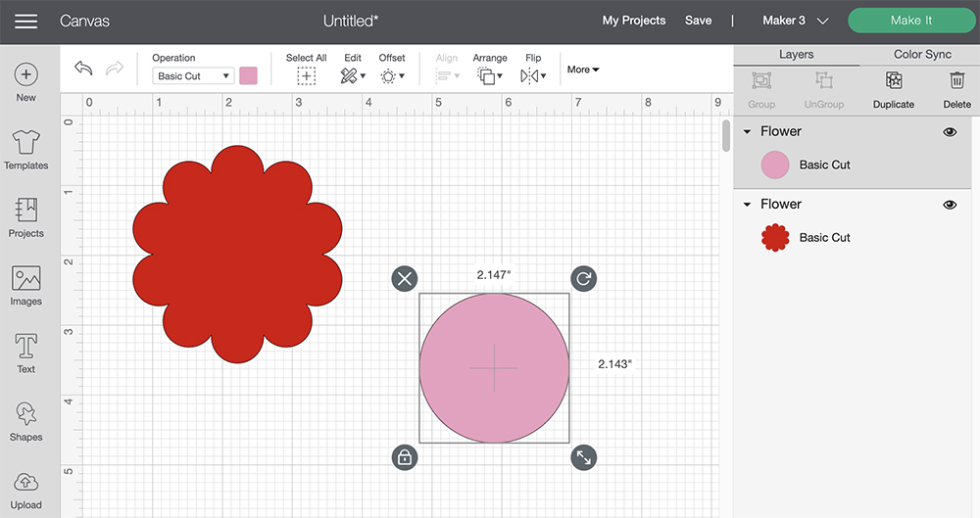
Task: Collapse the first Flower layer group
Action: 747,132
